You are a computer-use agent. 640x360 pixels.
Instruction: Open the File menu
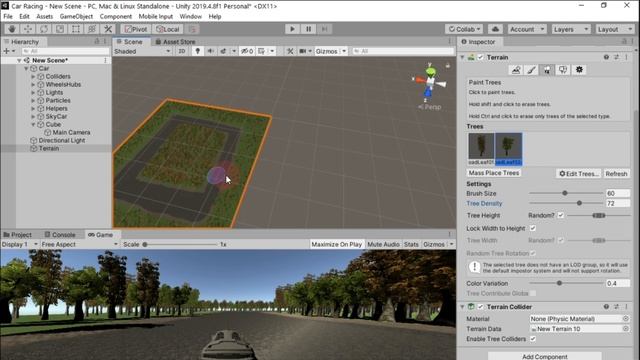[8, 16]
